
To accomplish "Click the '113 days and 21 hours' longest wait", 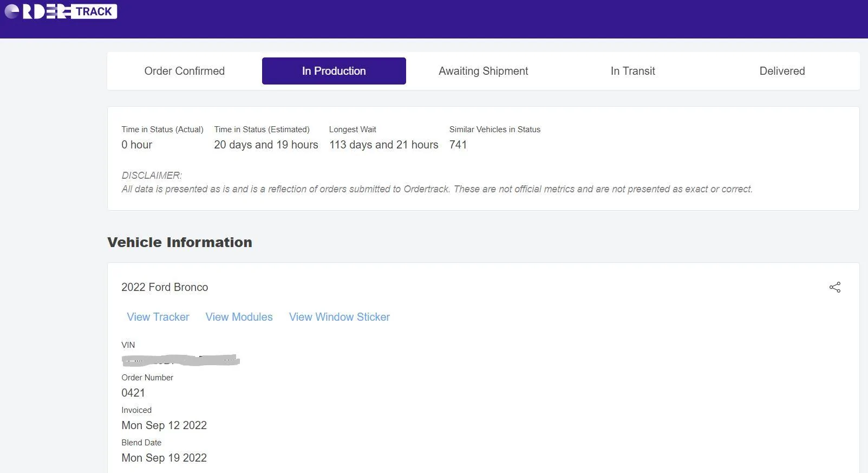I will click(x=384, y=145).
